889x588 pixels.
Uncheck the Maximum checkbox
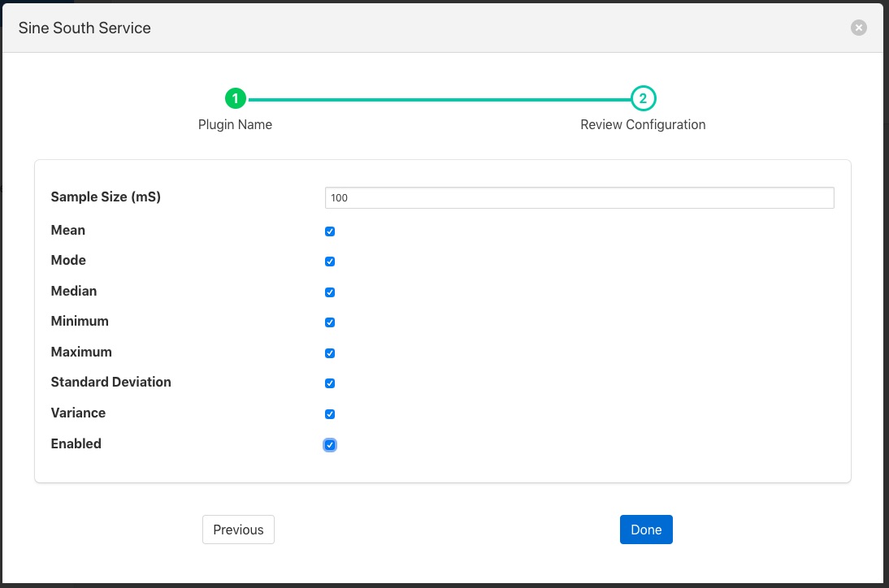[x=330, y=353]
